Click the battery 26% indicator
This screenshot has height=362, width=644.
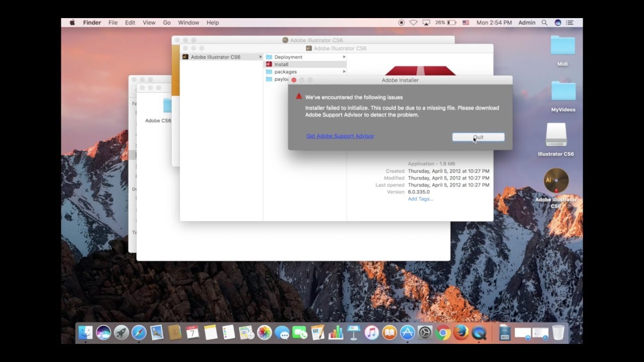coord(446,23)
